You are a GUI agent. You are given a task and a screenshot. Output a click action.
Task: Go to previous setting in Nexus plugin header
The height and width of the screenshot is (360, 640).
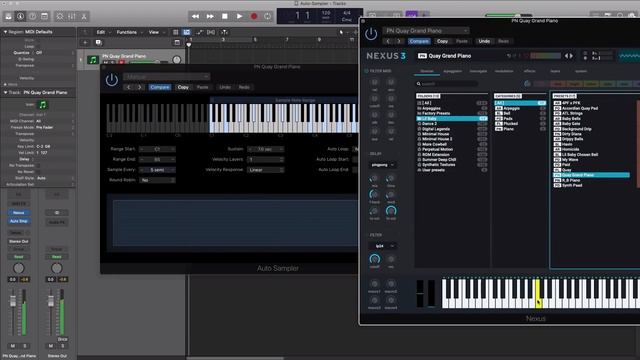[388, 41]
